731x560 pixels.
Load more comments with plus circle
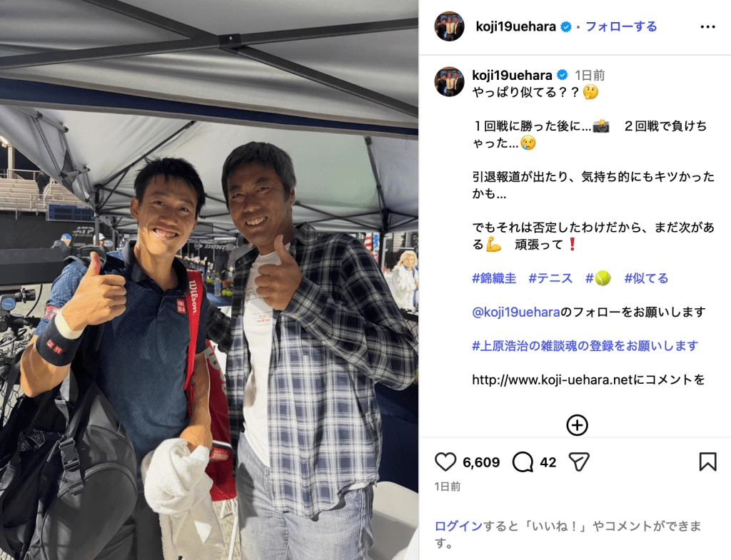click(x=577, y=425)
